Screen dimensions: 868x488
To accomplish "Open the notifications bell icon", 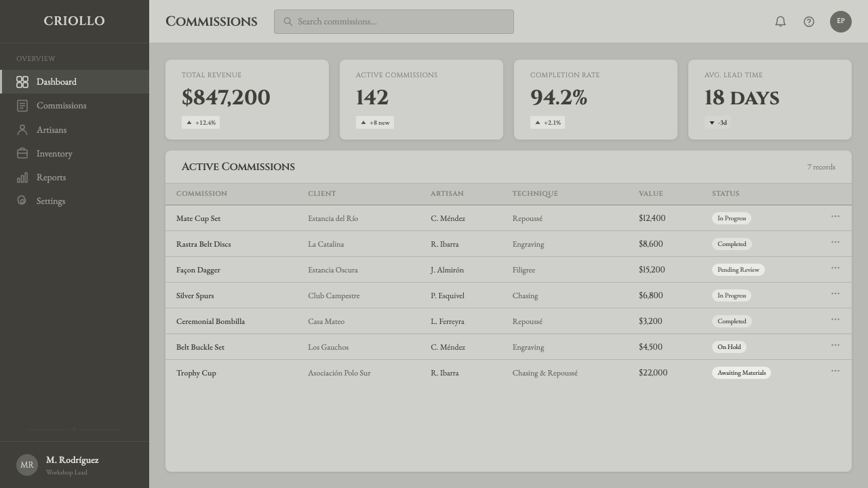I will [x=781, y=22].
